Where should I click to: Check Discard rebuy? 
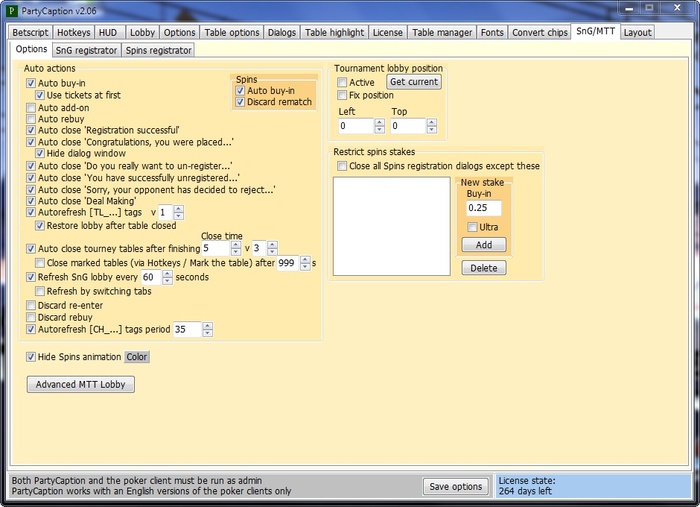point(31,317)
